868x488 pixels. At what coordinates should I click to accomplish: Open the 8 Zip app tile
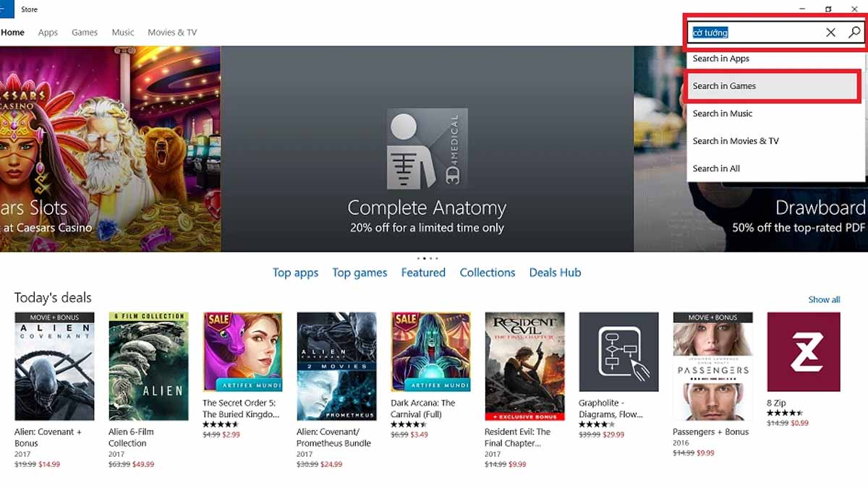point(804,352)
